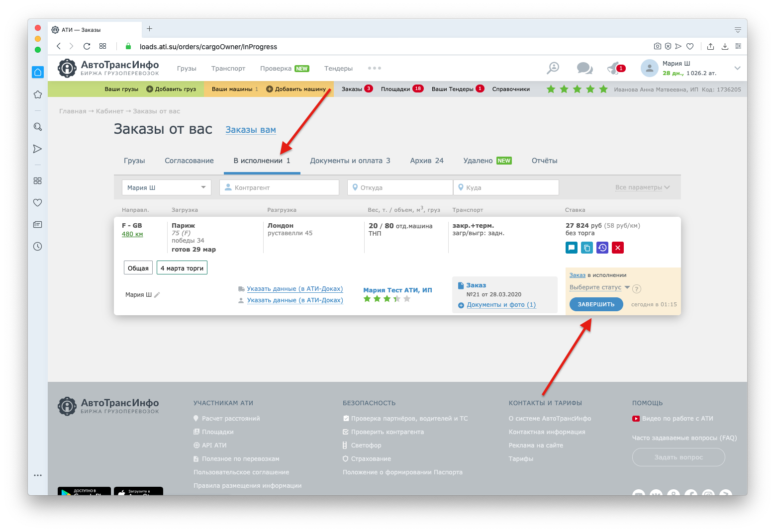Click the Задать вопрос button
The width and height of the screenshot is (775, 532).
tap(678, 457)
